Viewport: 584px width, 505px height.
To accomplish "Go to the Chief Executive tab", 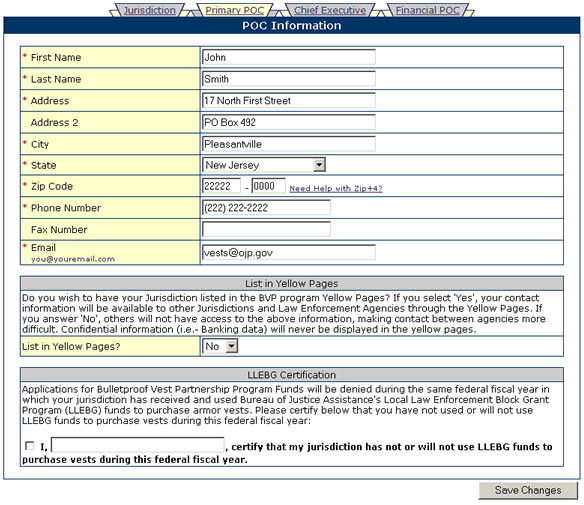I will [x=330, y=10].
